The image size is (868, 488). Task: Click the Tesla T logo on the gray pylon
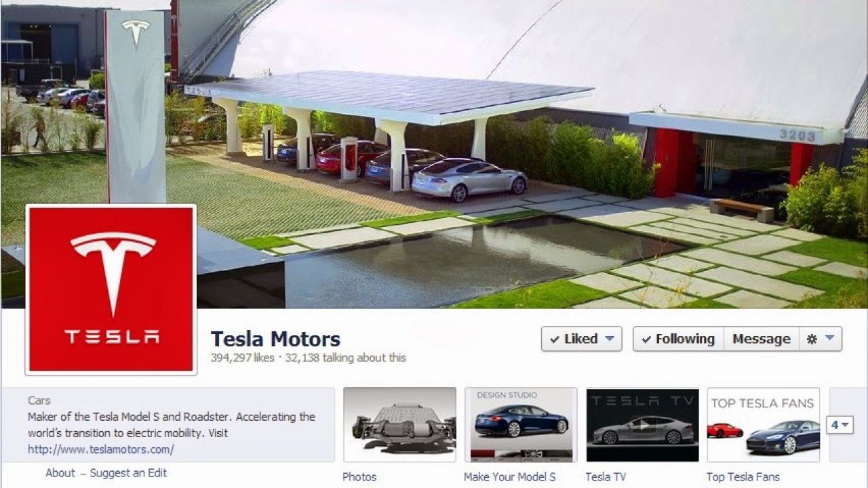(x=136, y=33)
